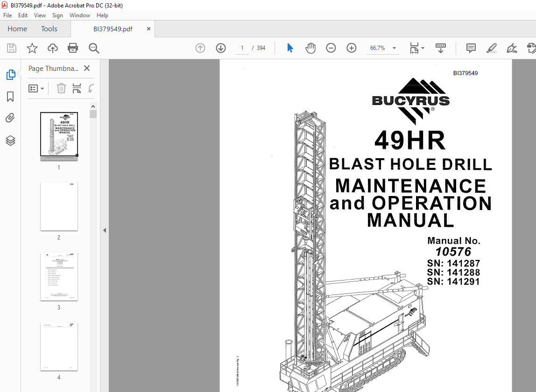Open the Bookmarks panel icon

click(x=10, y=97)
